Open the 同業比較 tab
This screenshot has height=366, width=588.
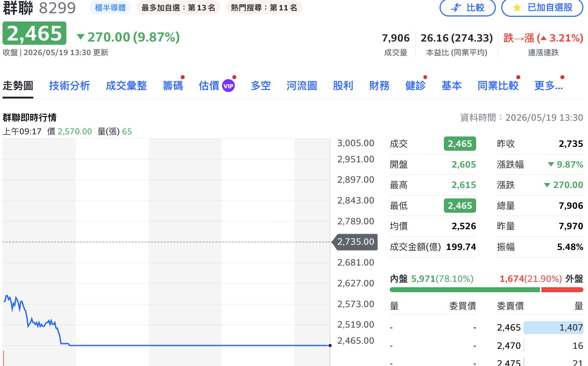(x=498, y=86)
